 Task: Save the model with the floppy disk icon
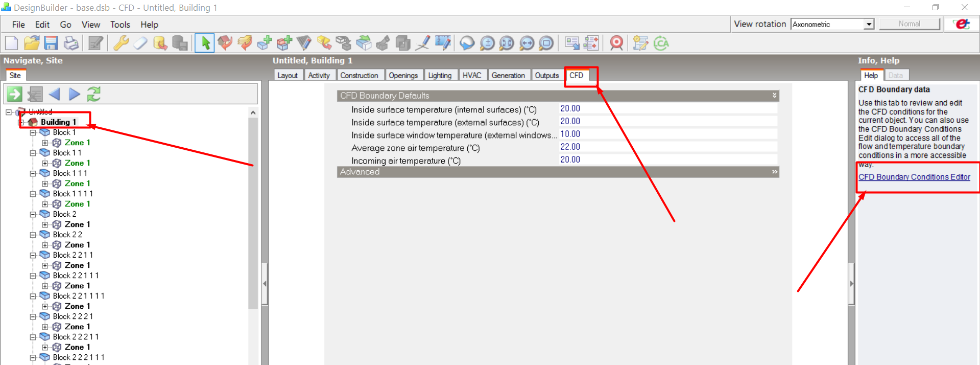[x=51, y=43]
